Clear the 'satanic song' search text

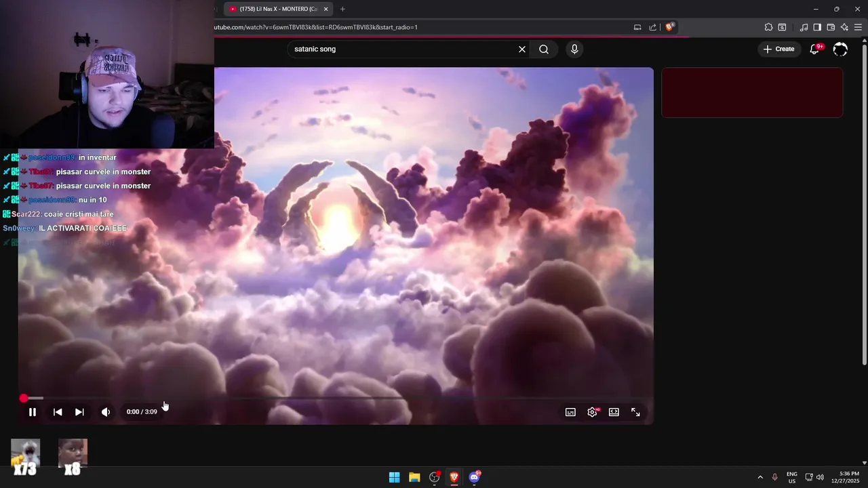[x=522, y=49]
